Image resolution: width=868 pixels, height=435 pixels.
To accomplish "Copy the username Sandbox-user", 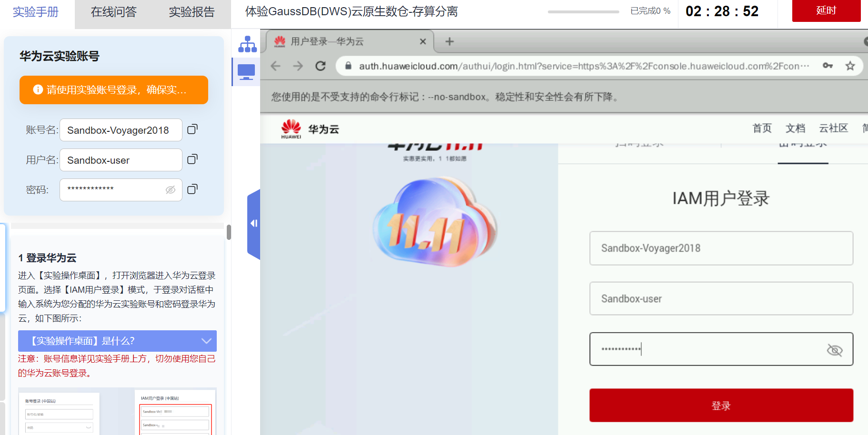I will (x=192, y=159).
